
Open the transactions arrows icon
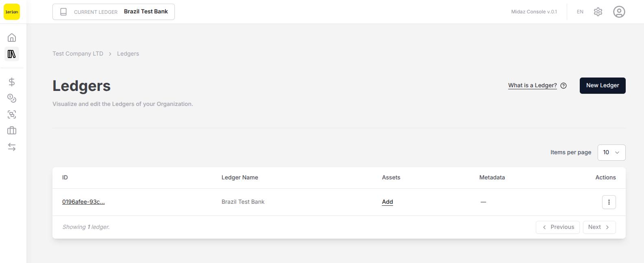[12, 147]
